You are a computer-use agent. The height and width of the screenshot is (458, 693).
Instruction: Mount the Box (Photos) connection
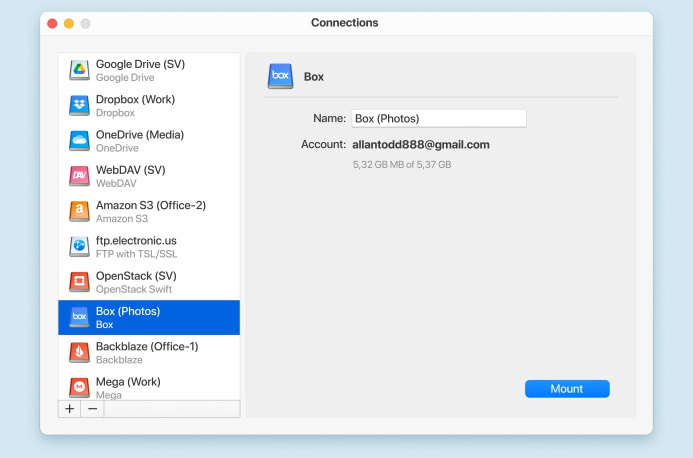point(567,389)
